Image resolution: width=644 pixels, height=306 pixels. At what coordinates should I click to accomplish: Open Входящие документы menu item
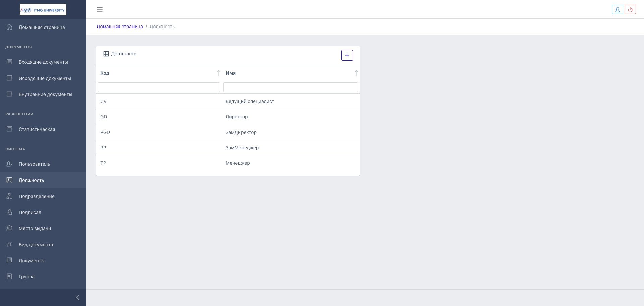coord(43,62)
